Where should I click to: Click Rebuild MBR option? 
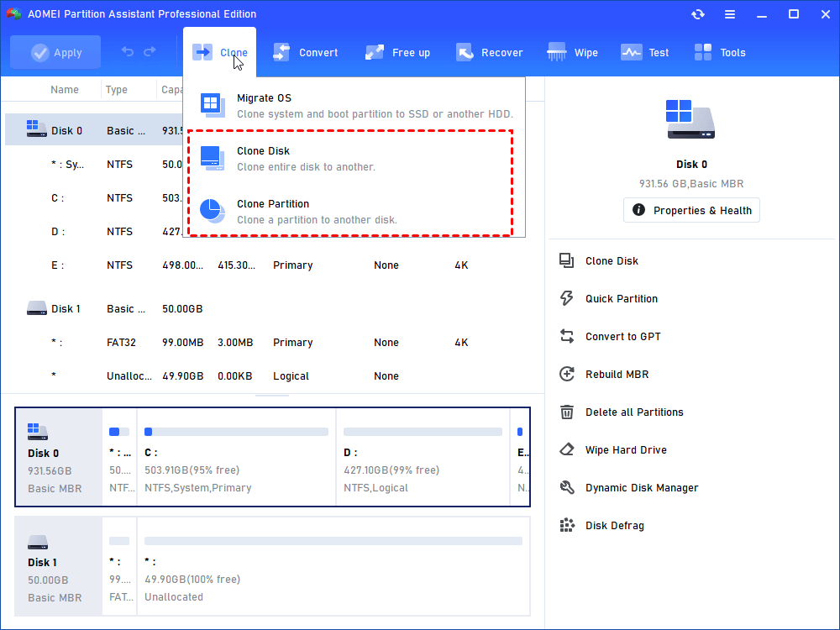click(x=617, y=375)
